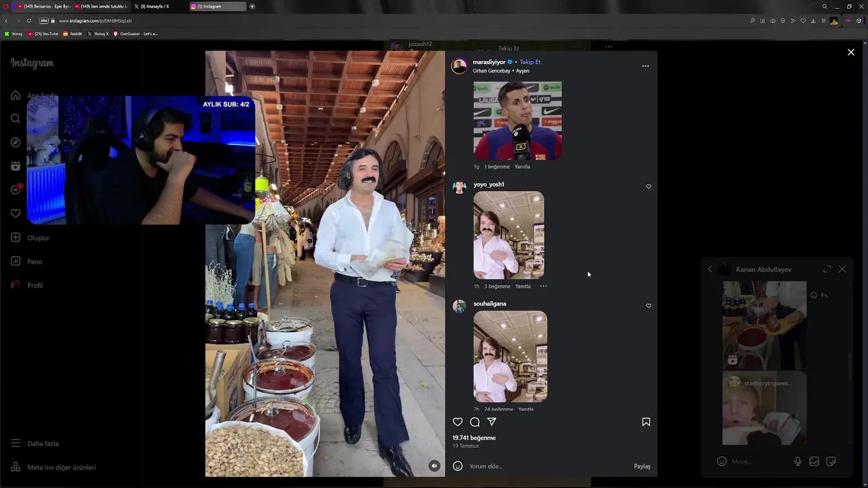Image resolution: width=868 pixels, height=488 pixels.
Task: Save post with bookmark icon
Action: [646, 422]
